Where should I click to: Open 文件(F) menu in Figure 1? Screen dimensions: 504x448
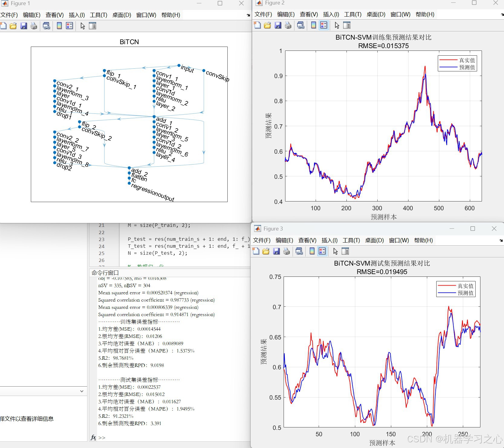tap(9, 15)
